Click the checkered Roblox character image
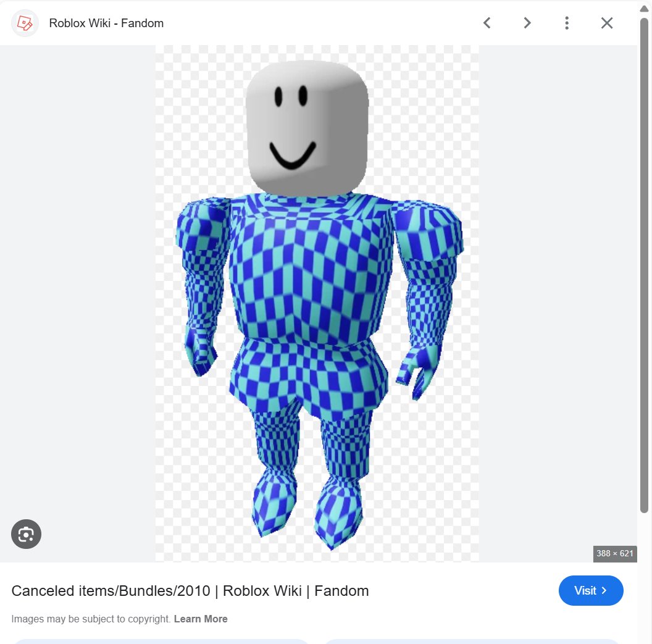This screenshot has height=644, width=652. point(317,304)
